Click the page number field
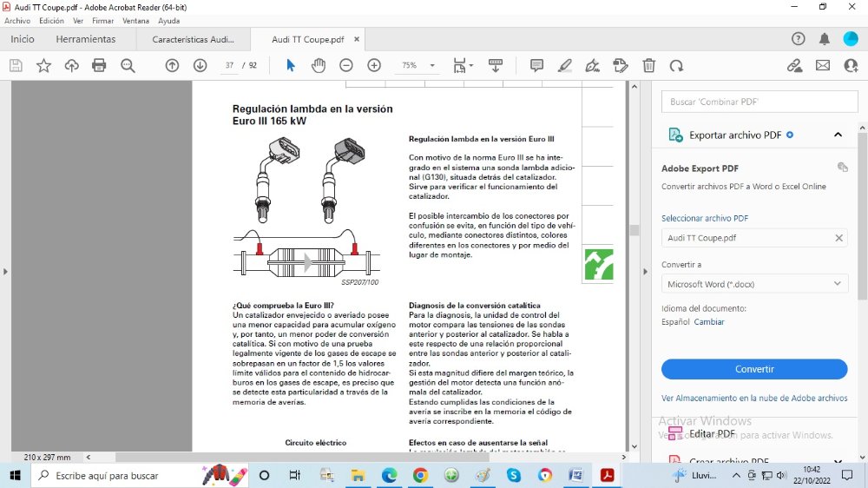The image size is (868, 488). tap(229, 65)
